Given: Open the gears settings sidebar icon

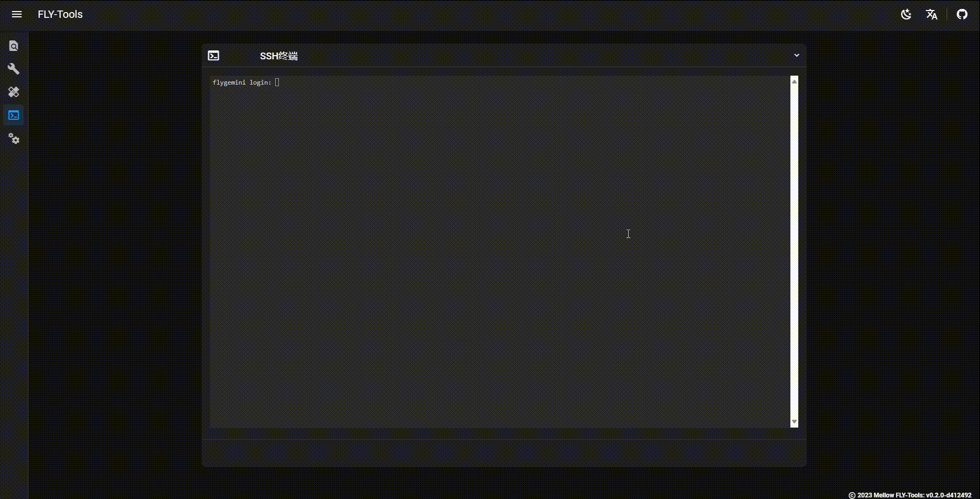Looking at the screenshot, I should click(x=14, y=139).
